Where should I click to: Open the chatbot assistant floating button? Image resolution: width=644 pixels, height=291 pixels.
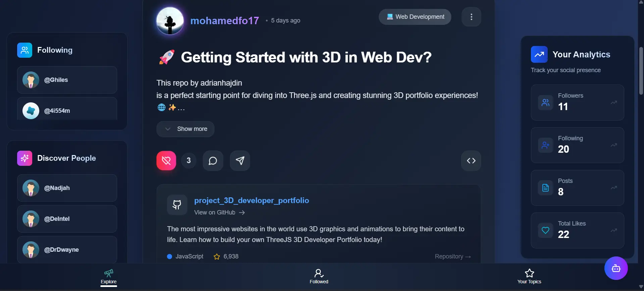[616, 268]
